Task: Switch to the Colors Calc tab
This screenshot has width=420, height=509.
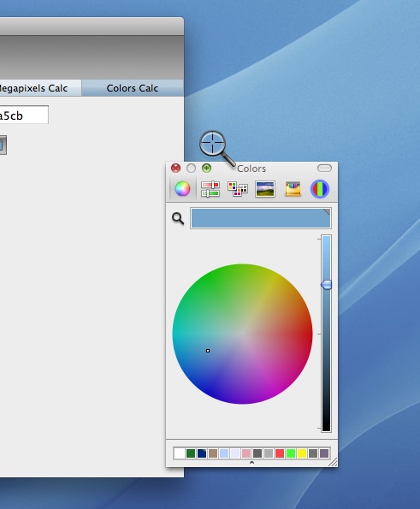Action: pyautogui.click(x=133, y=88)
